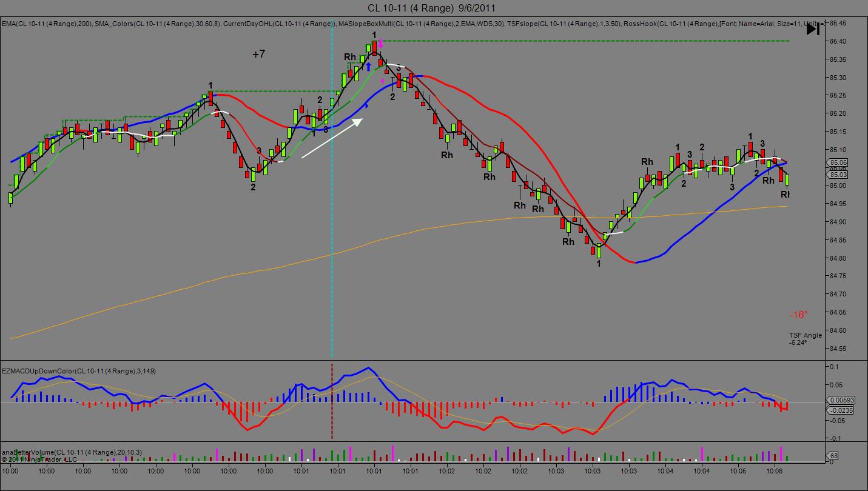Viewport: 868px width, 491px height.
Task: Select the 84.80 price axis label
Action: pos(839,258)
